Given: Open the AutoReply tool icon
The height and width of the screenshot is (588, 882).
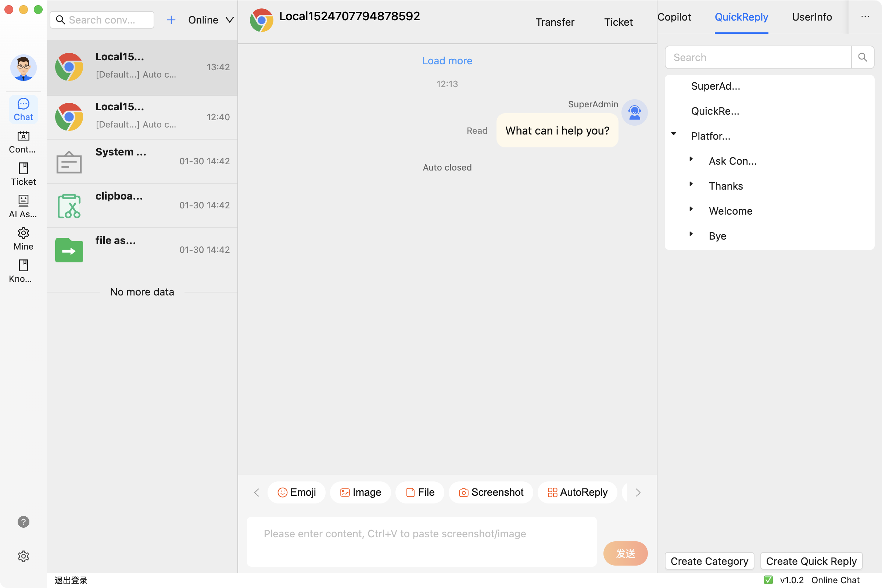Looking at the screenshot, I should (x=552, y=492).
